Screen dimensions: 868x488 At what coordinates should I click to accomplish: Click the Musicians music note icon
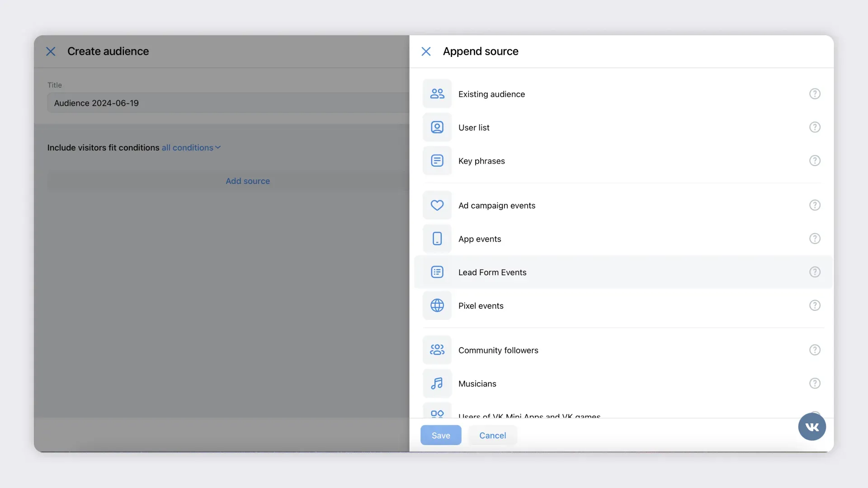pos(437,384)
